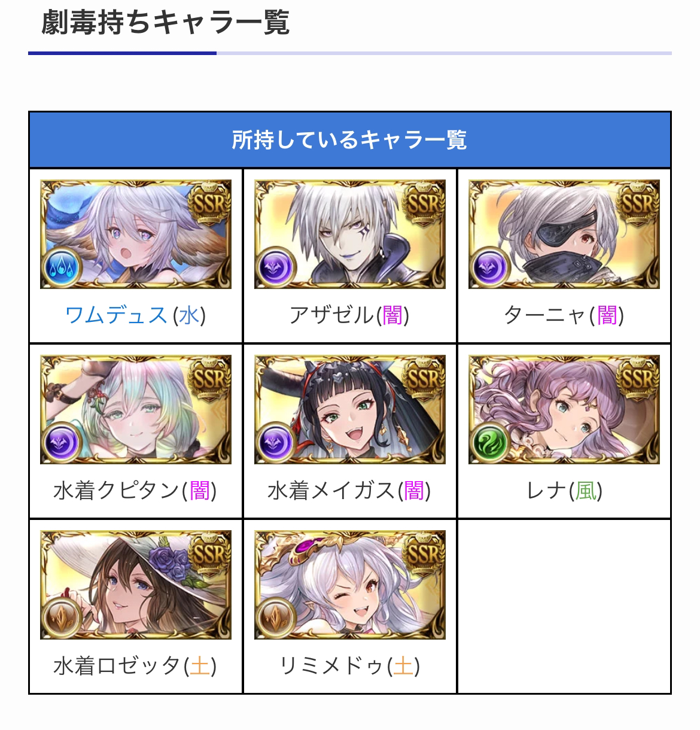Image resolution: width=700 pixels, height=730 pixels.
Task: Click the 水着ロゼッタ character portrait
Action: coord(136,585)
